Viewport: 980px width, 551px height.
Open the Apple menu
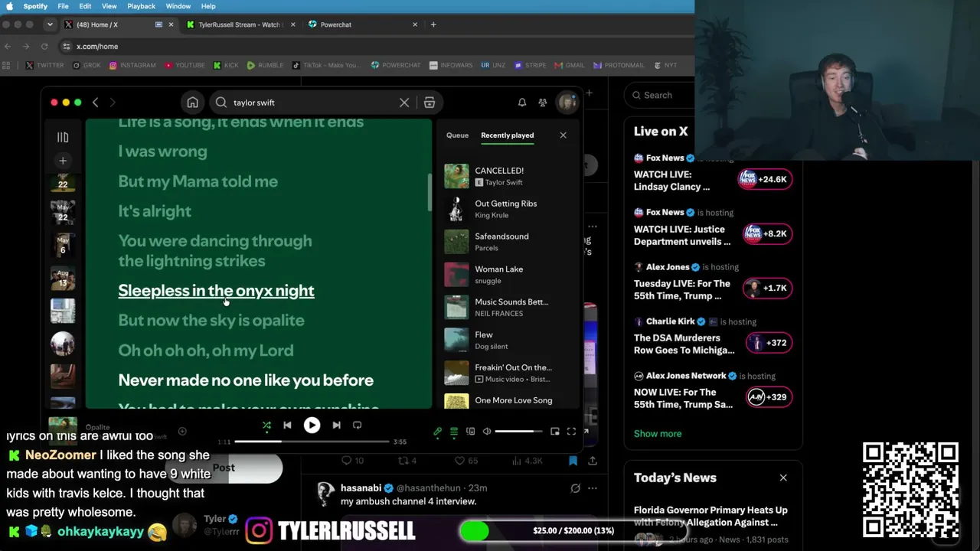(9, 6)
